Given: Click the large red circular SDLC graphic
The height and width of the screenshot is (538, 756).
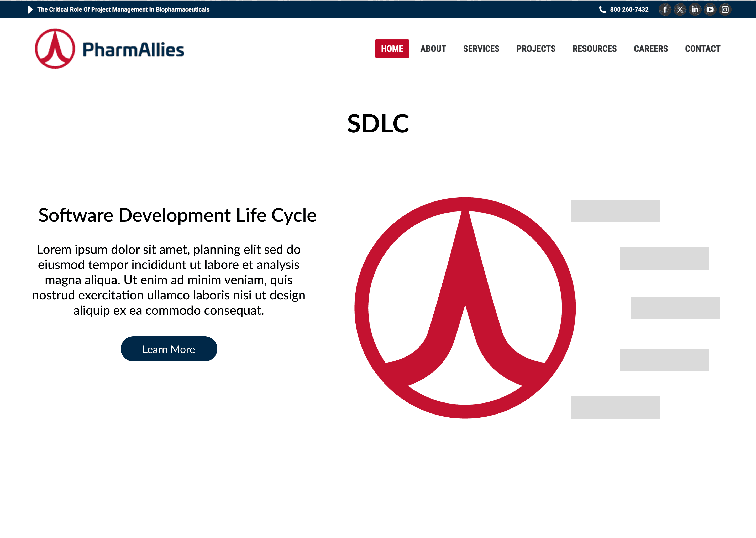Looking at the screenshot, I should click(x=465, y=308).
